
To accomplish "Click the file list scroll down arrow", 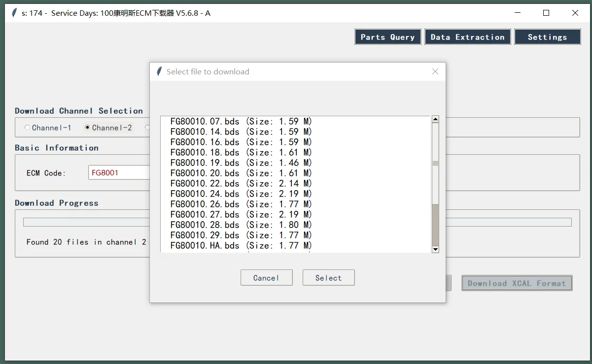I will (435, 249).
